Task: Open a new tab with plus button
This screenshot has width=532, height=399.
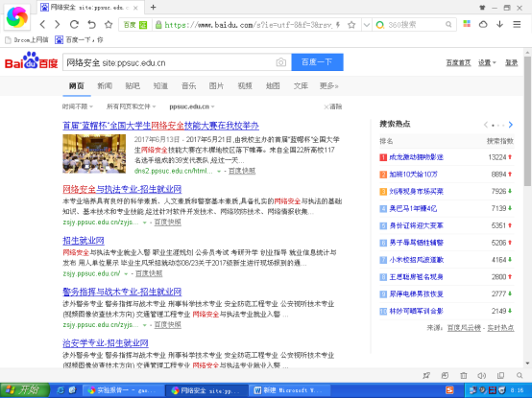Action: pyautogui.click(x=154, y=7)
